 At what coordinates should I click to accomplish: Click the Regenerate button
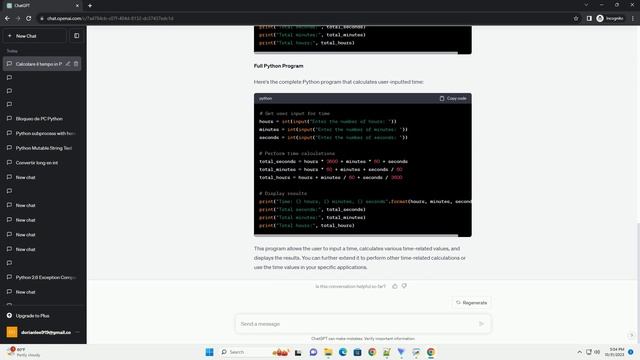point(471,303)
